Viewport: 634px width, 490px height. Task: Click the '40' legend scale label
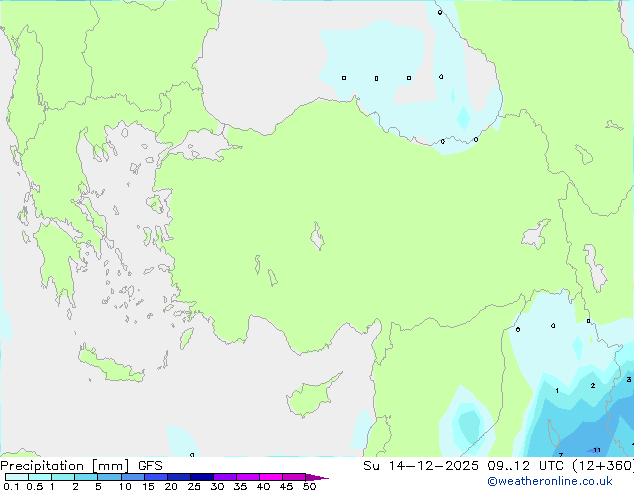[x=263, y=486]
